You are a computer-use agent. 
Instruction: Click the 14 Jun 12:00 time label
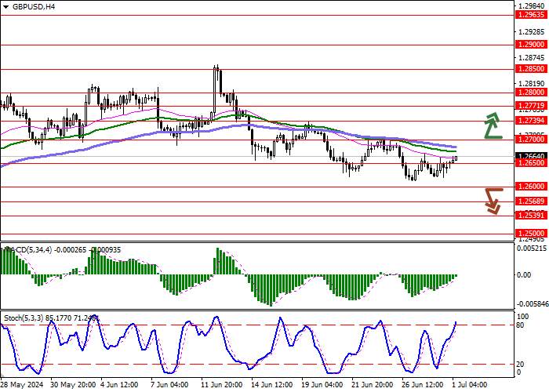point(272,385)
